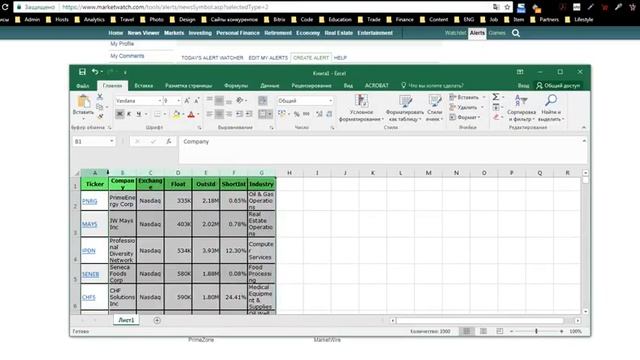Open the File (Файл) tab

(83, 86)
